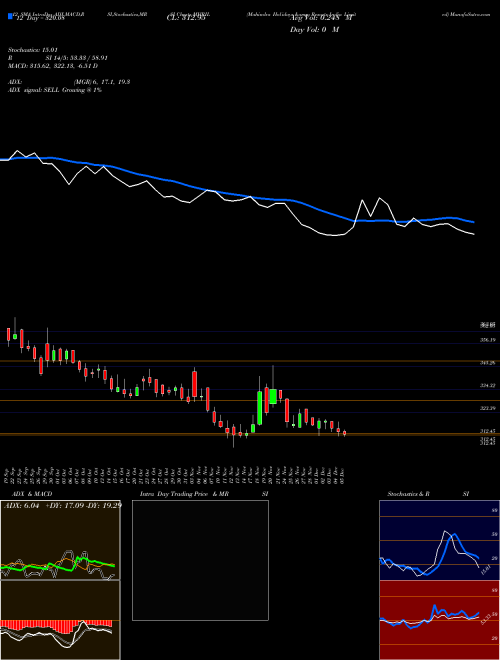The image size is (500, 660).
Task: Click the 336.19 price axis label
Action: [x=487, y=340]
